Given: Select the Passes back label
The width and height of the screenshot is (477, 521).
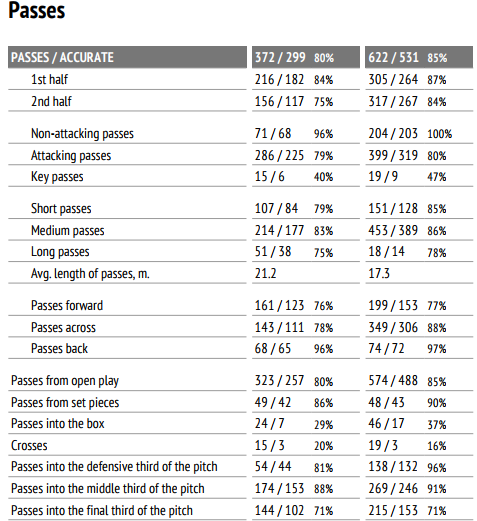Looking at the screenshot, I should pyautogui.click(x=59, y=349).
